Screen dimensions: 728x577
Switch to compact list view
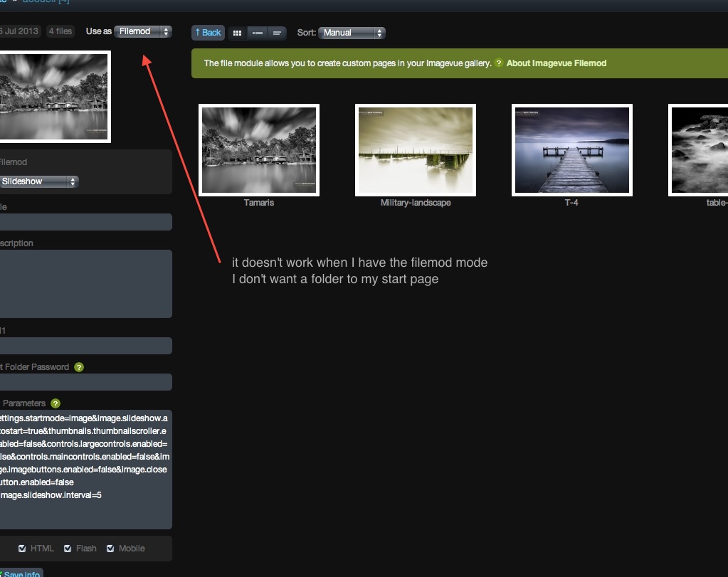point(277,33)
